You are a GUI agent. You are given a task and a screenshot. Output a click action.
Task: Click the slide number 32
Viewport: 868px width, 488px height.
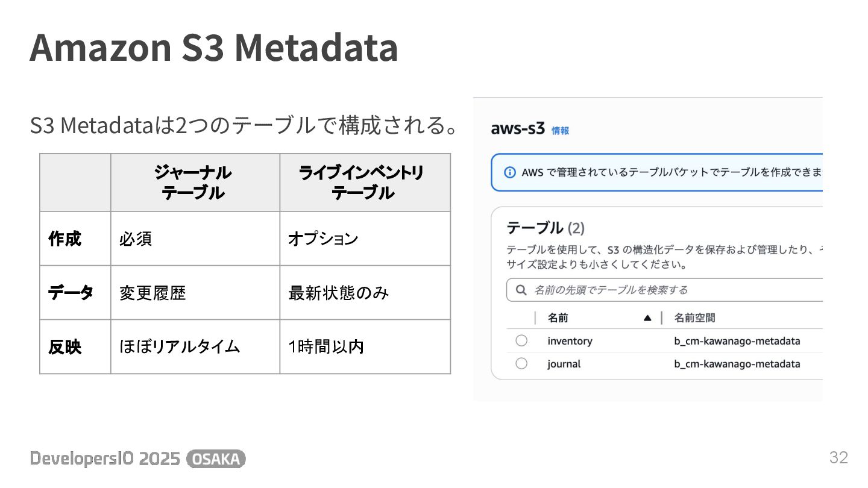[x=838, y=458]
